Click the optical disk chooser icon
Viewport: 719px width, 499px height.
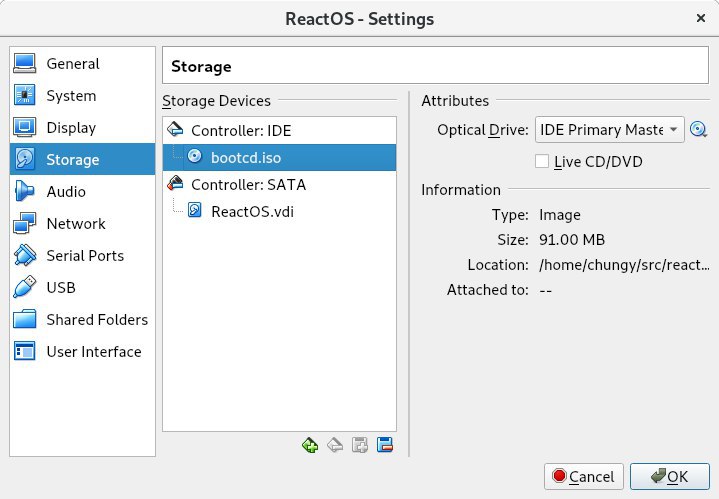pos(699,129)
